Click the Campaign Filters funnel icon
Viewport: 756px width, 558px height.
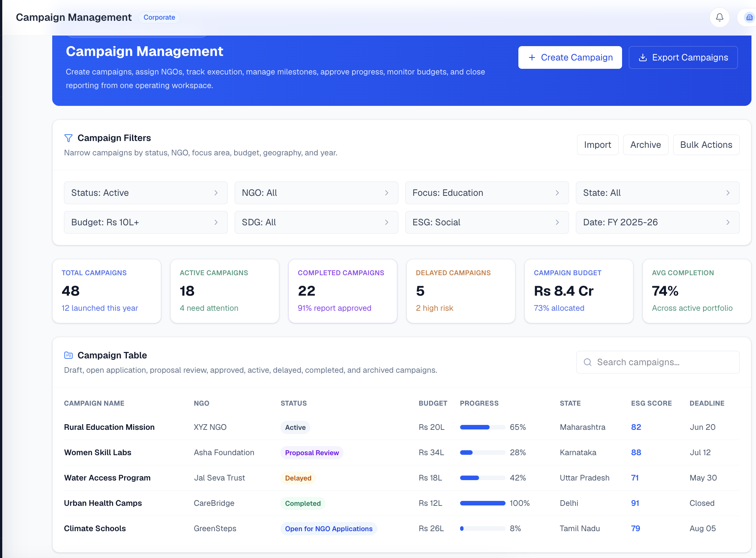point(68,138)
